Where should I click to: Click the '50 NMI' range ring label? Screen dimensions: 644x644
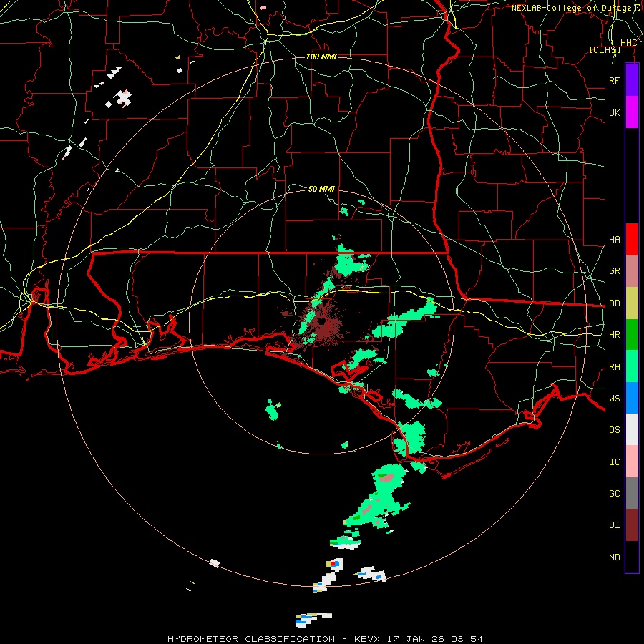click(321, 189)
